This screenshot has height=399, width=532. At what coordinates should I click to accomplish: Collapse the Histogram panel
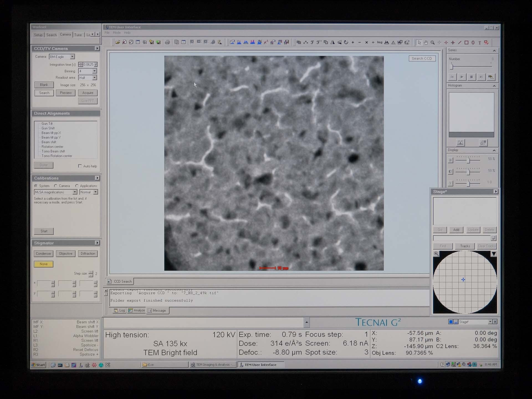point(494,86)
